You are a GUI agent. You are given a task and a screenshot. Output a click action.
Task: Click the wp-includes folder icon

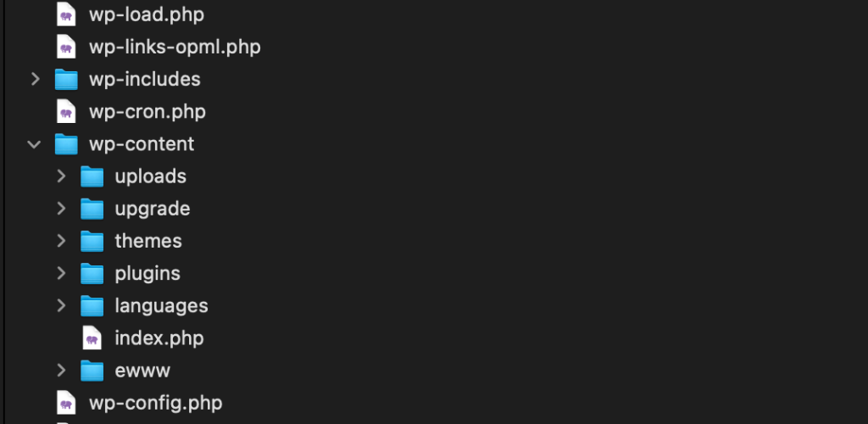pyautogui.click(x=66, y=79)
